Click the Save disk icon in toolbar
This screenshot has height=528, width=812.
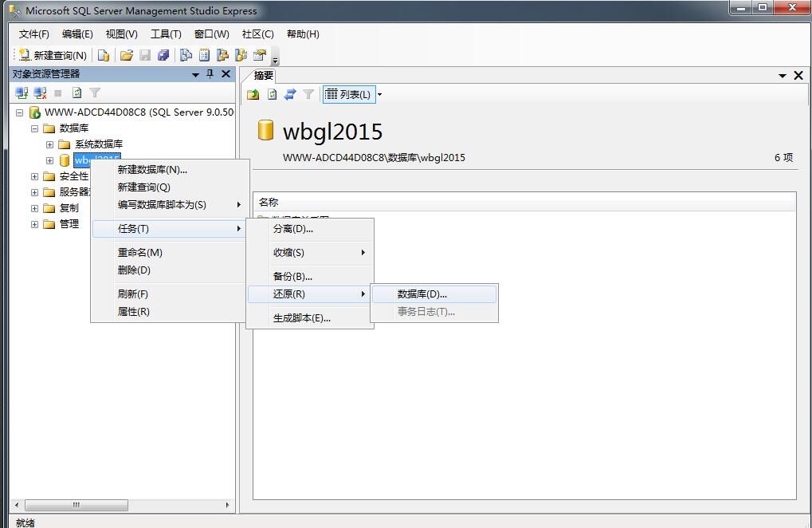(145, 55)
